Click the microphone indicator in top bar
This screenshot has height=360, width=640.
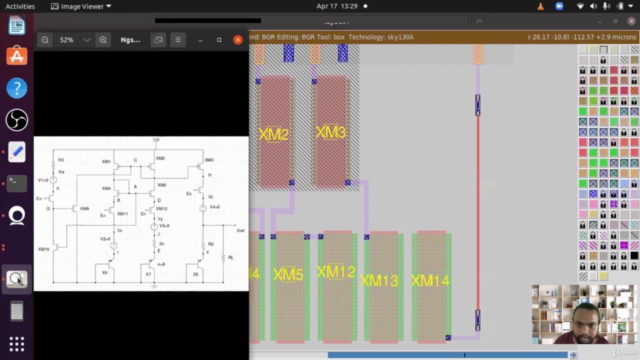(607, 6)
